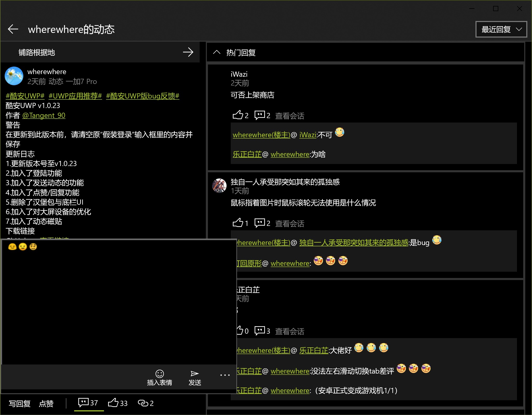Viewport: 532px width, 415px height.
Task: Like iWazi's reply with thumbs-up icon
Action: click(238, 115)
